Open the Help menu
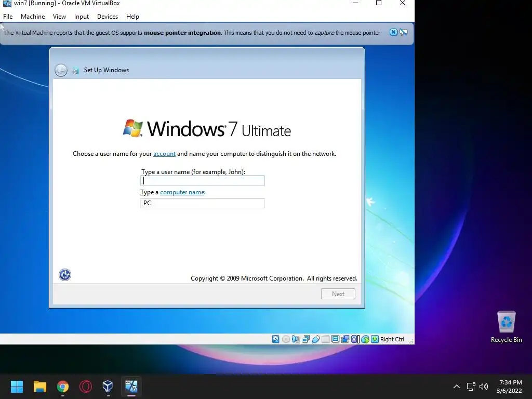The image size is (532, 399). point(132,16)
